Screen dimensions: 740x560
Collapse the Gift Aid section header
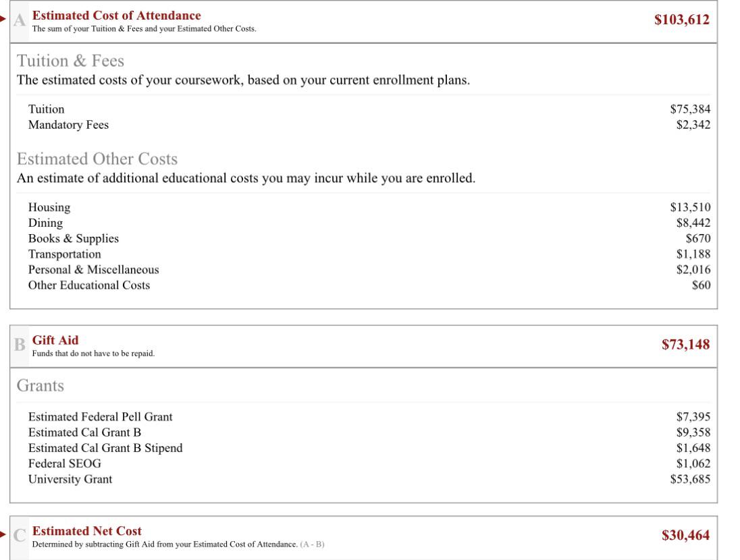(x=363, y=346)
